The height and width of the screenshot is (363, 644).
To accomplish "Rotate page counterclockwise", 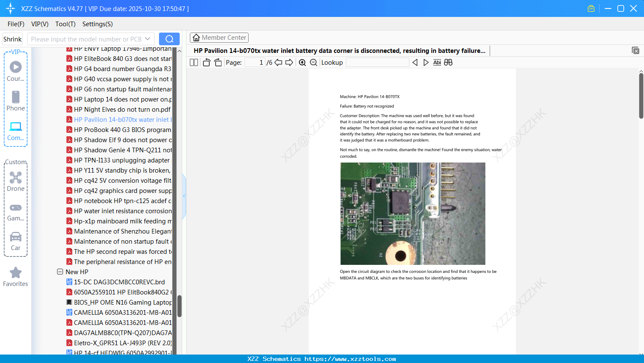I will coord(206,62).
